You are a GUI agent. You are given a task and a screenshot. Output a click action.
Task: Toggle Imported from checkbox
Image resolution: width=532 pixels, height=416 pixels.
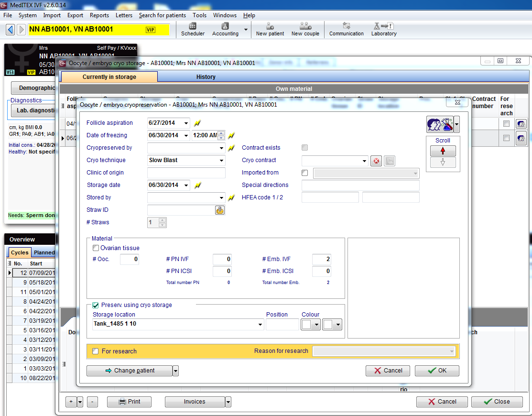(304, 173)
